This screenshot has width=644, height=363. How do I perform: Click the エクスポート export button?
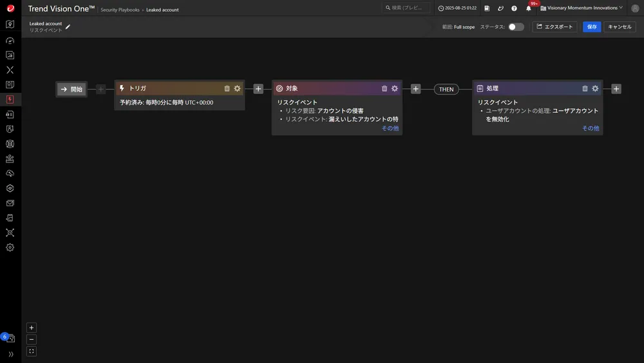pos(554,26)
